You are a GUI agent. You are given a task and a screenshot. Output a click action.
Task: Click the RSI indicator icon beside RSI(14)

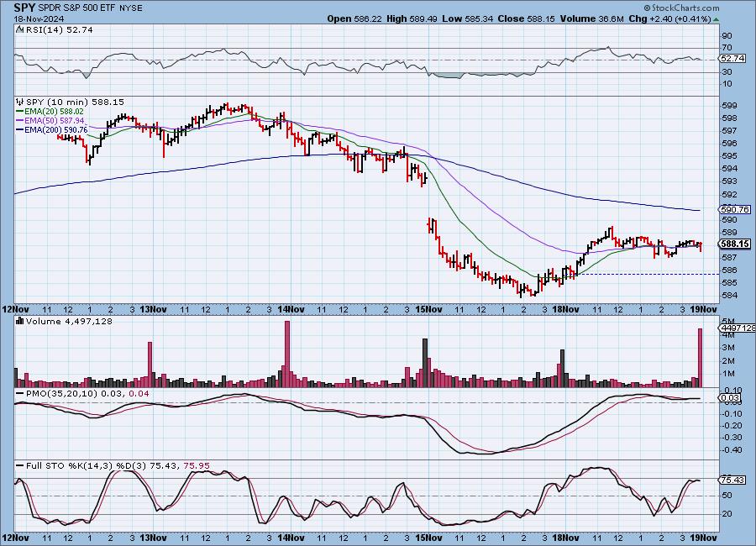[x=19, y=30]
